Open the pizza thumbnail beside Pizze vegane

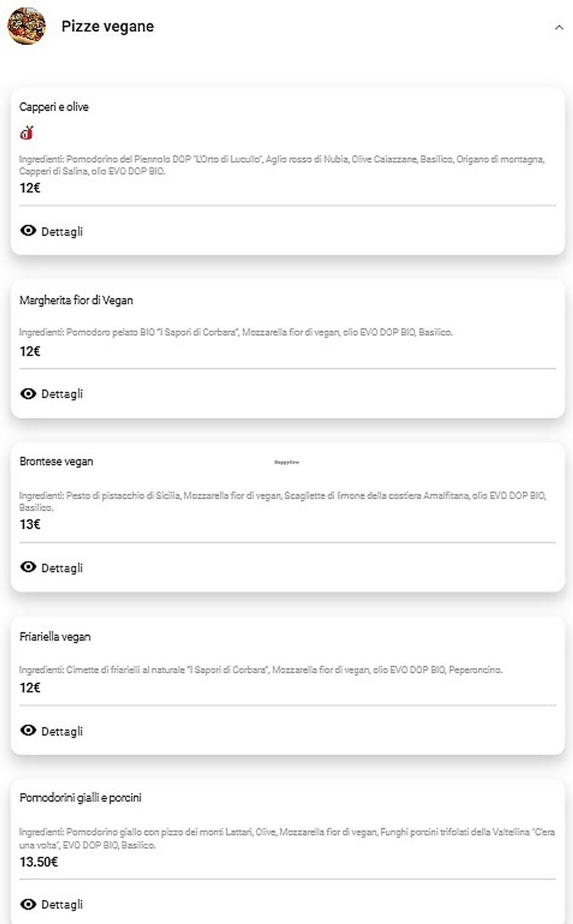click(x=26, y=26)
